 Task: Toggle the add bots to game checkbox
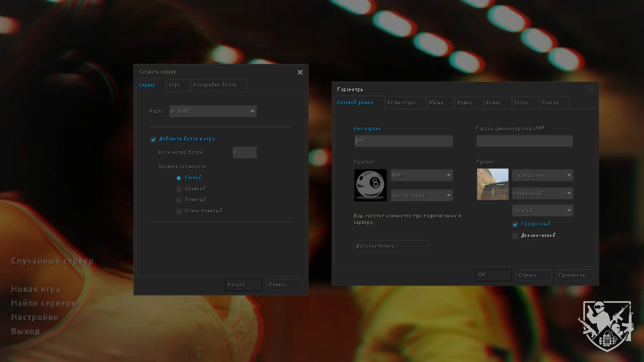click(153, 139)
